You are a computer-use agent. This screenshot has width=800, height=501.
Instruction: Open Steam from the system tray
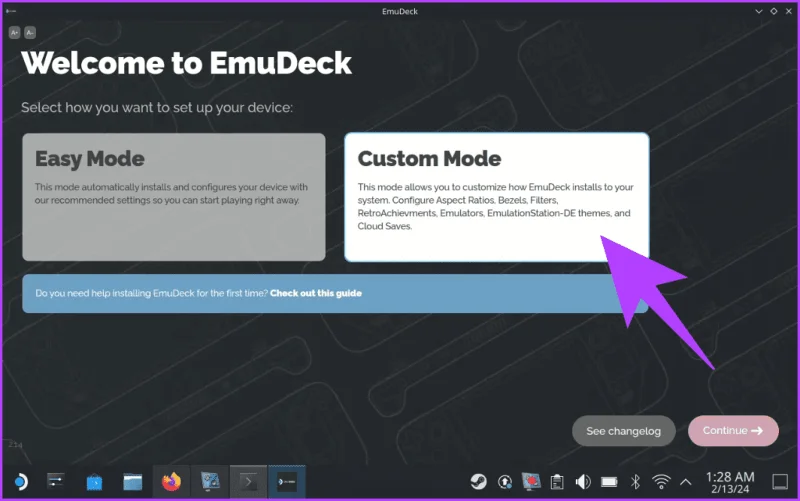478,482
